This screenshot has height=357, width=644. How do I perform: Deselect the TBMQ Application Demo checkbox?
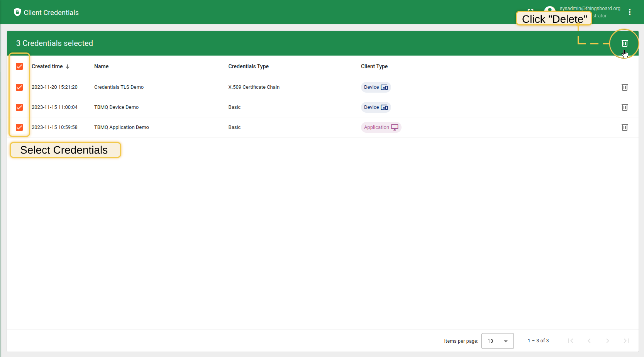click(x=19, y=127)
